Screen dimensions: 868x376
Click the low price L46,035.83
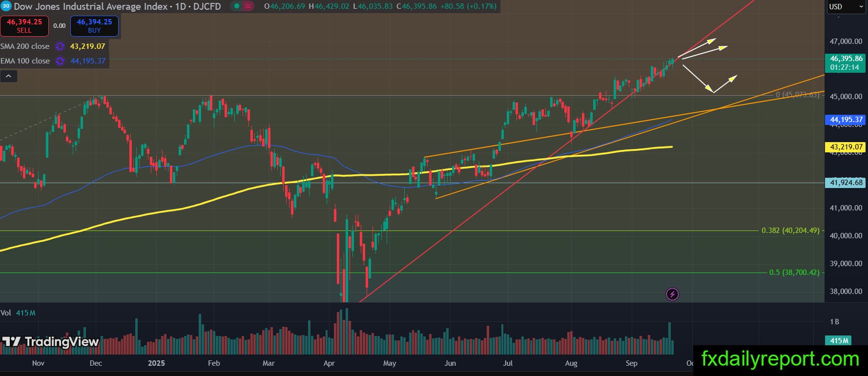tap(372, 6)
